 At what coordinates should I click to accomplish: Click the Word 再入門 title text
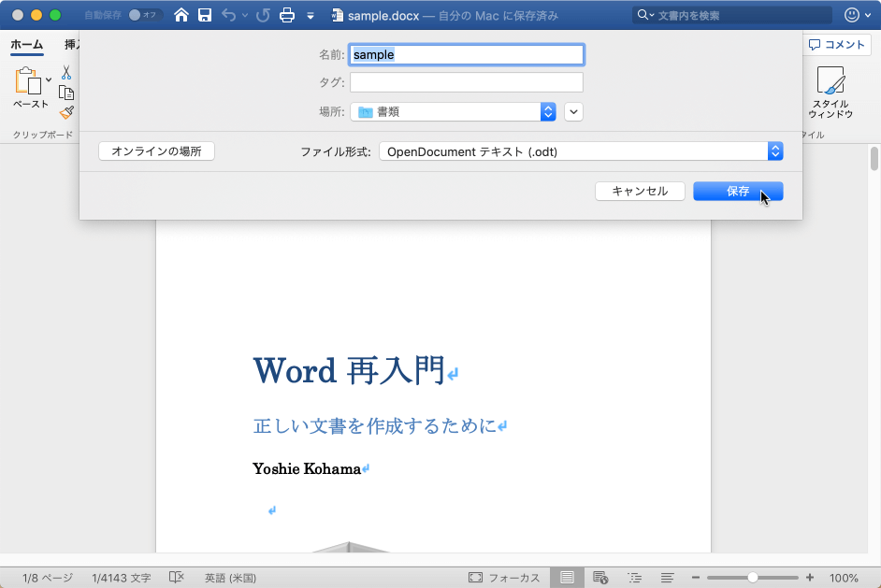coord(349,370)
